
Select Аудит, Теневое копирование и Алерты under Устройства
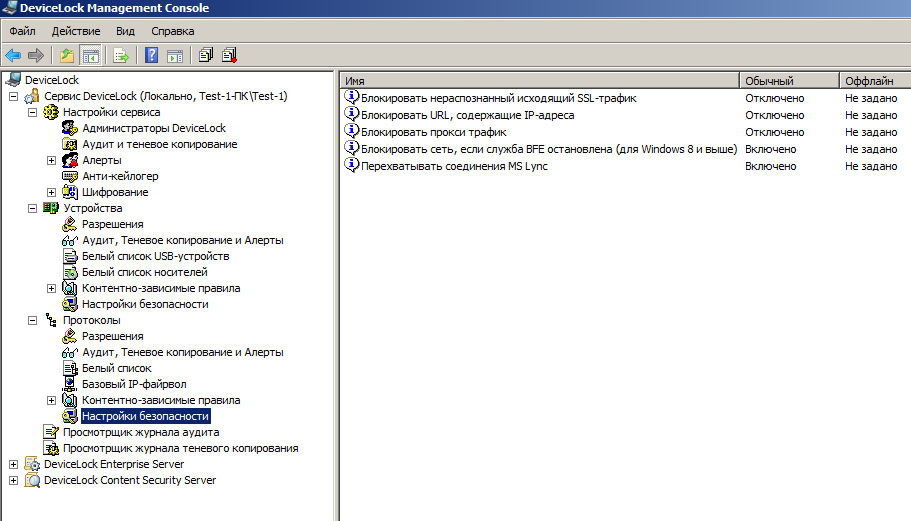tap(182, 240)
